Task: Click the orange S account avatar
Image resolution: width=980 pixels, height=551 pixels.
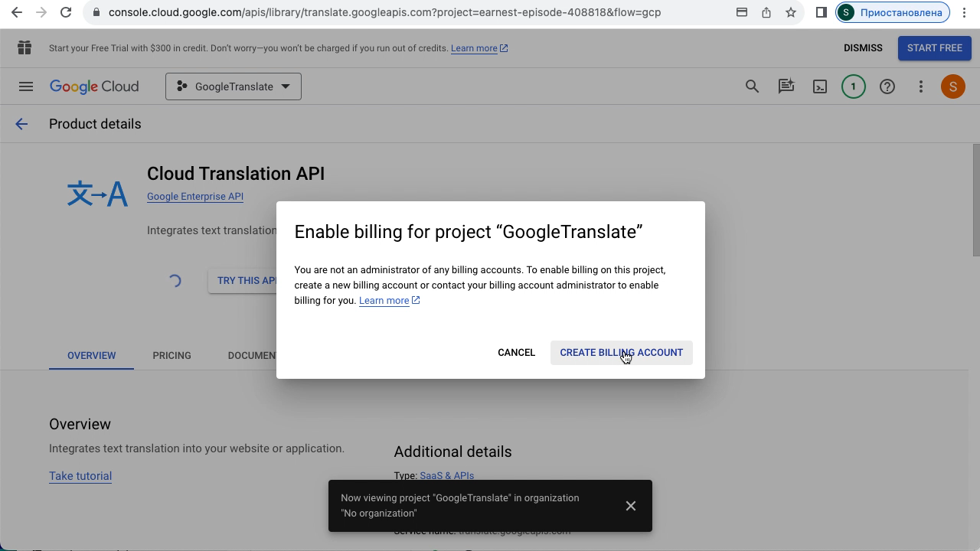Action: pos(952,86)
